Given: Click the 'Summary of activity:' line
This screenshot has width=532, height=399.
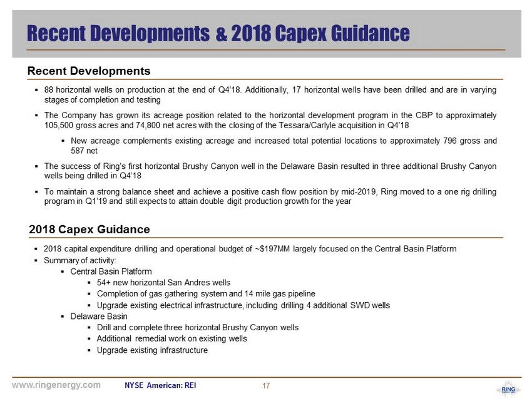Looking at the screenshot, I should [x=79, y=260].
